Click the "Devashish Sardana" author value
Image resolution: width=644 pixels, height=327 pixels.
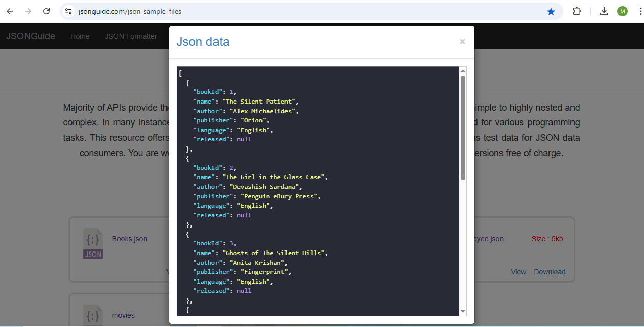[266, 187]
